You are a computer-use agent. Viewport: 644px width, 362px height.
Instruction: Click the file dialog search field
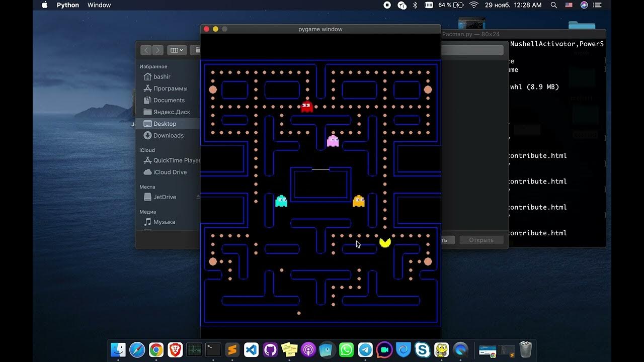472,50
